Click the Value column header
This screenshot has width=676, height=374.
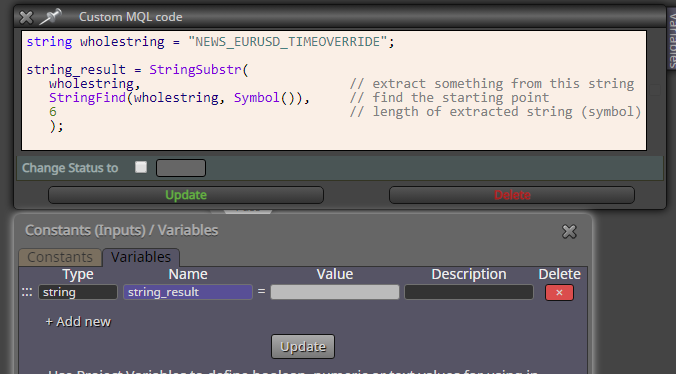pyautogui.click(x=335, y=274)
